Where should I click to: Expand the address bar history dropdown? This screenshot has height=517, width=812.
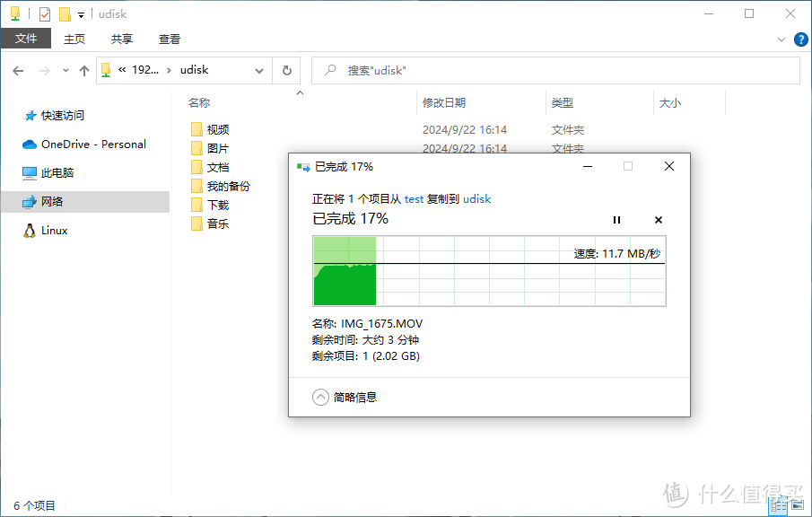[259, 70]
